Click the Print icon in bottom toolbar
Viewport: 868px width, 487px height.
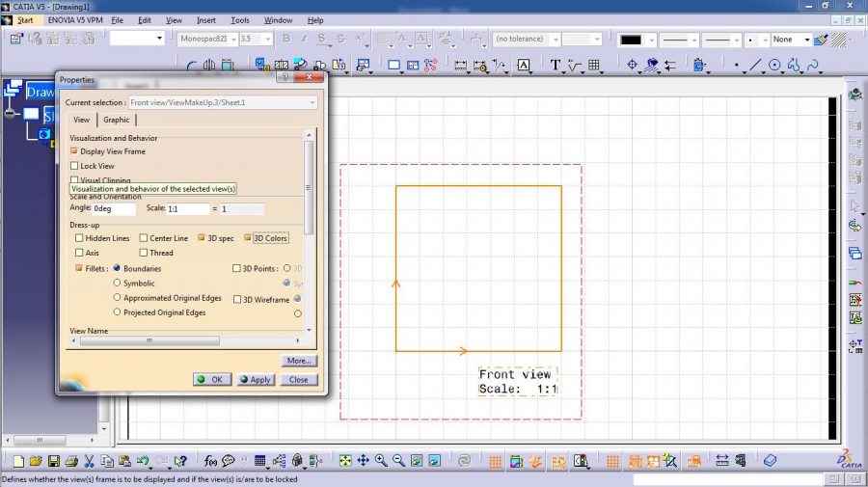[71, 461]
